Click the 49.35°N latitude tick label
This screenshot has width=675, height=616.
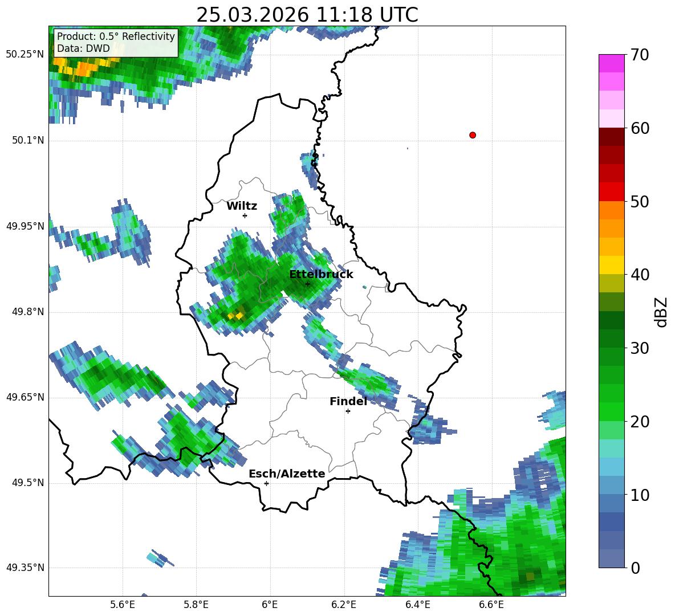click(25, 568)
